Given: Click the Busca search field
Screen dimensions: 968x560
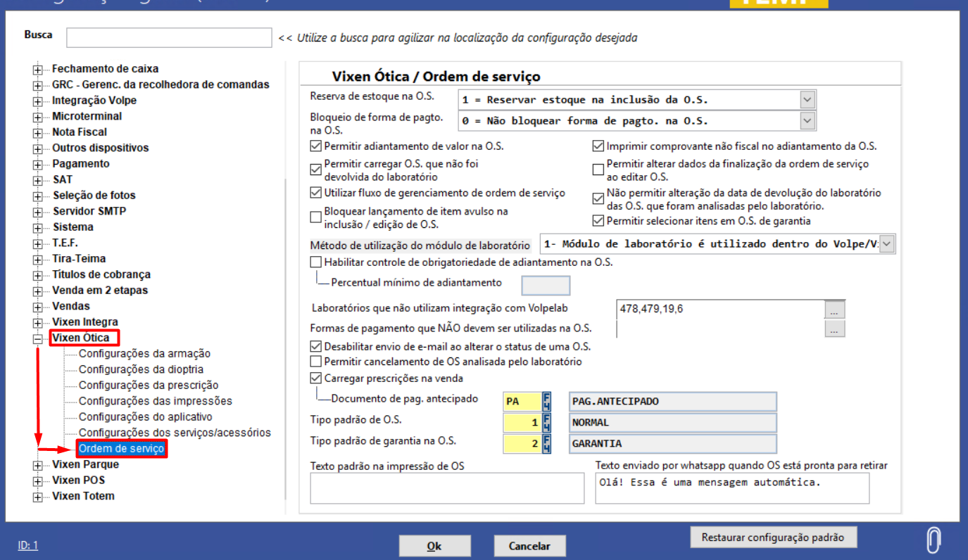Looking at the screenshot, I should [169, 37].
